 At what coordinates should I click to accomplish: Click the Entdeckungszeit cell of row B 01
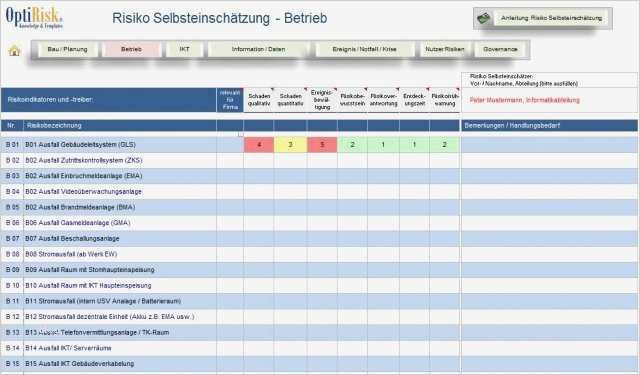(414, 145)
